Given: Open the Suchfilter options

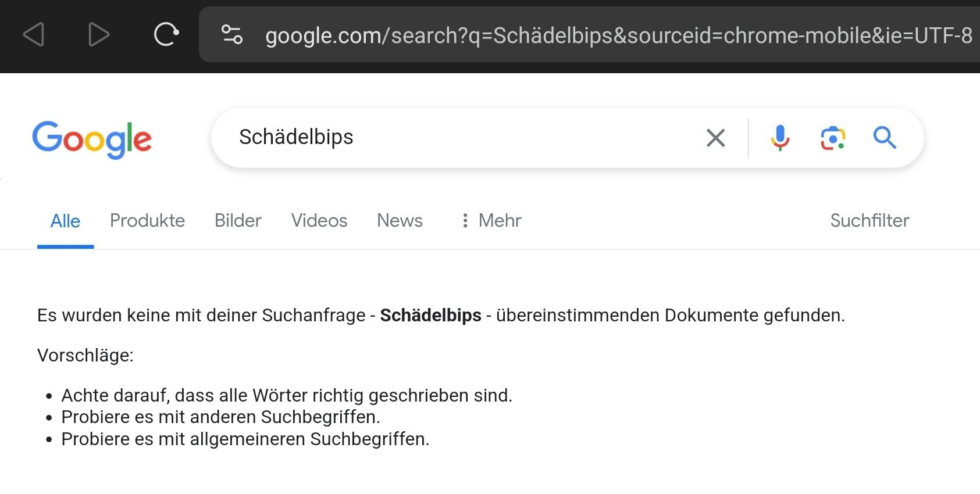Looking at the screenshot, I should 869,220.
